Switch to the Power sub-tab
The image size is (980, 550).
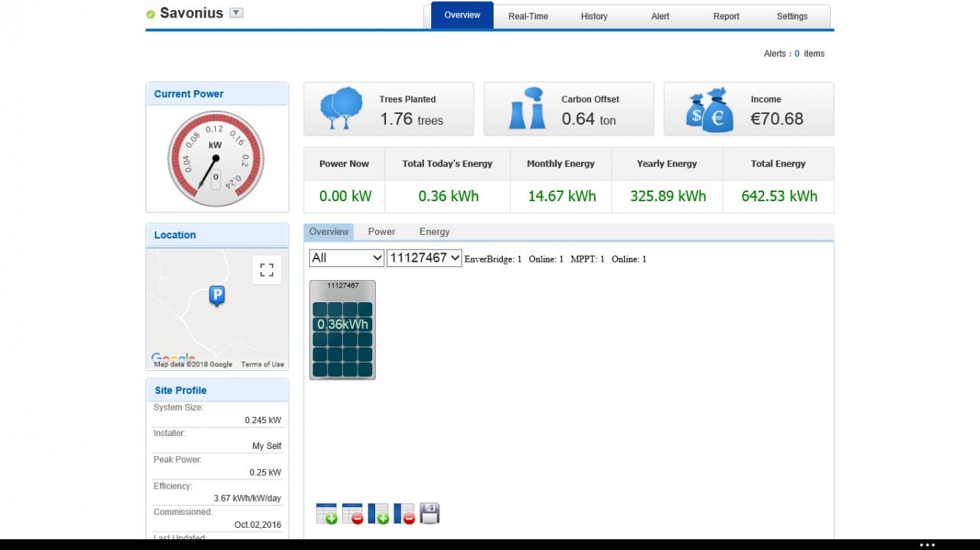tap(381, 232)
